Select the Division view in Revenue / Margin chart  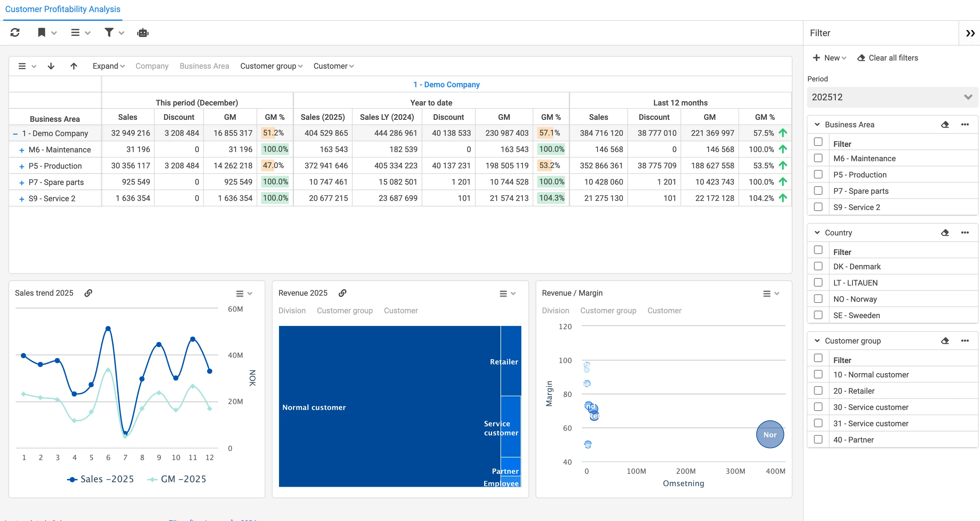(x=555, y=311)
